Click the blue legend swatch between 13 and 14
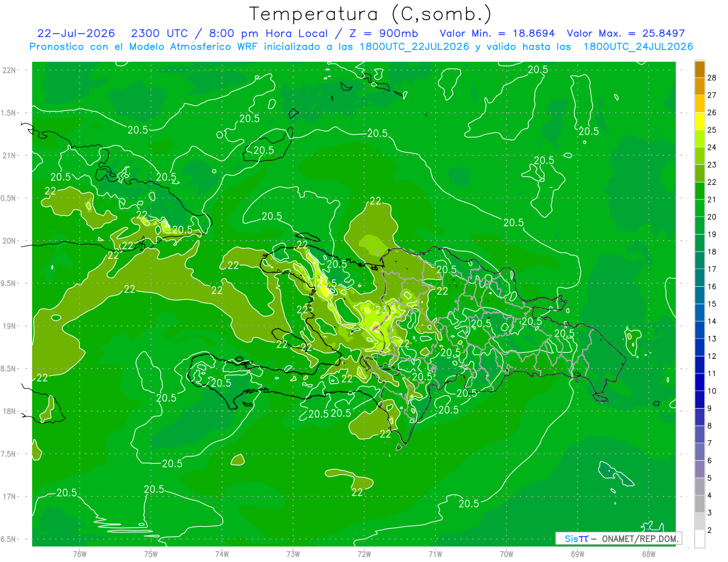 699,330
